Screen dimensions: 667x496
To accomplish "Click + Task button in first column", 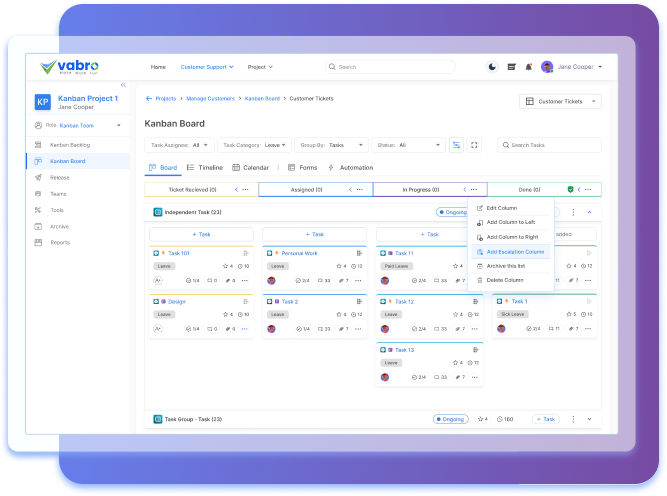I will click(202, 234).
